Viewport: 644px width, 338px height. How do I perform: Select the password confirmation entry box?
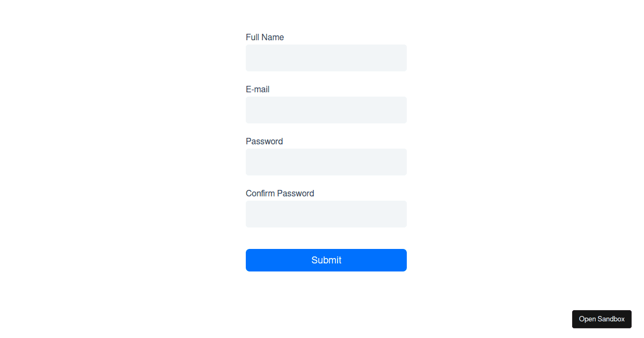[326, 214]
